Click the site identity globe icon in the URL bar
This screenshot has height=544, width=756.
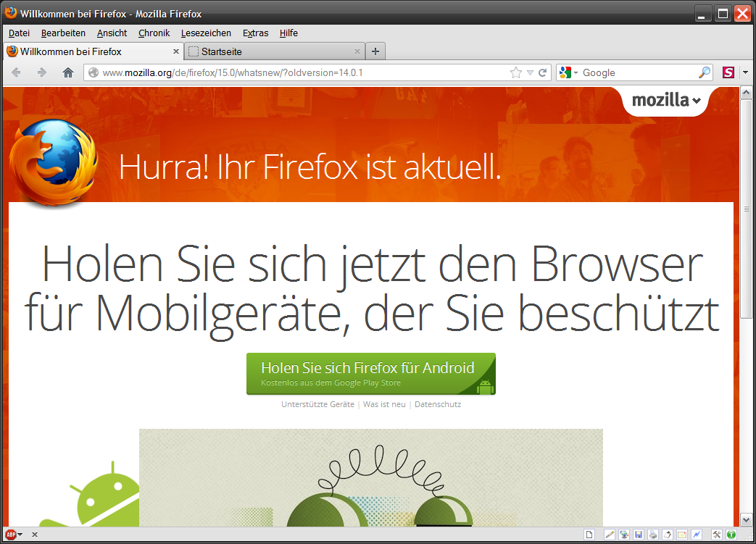94,72
